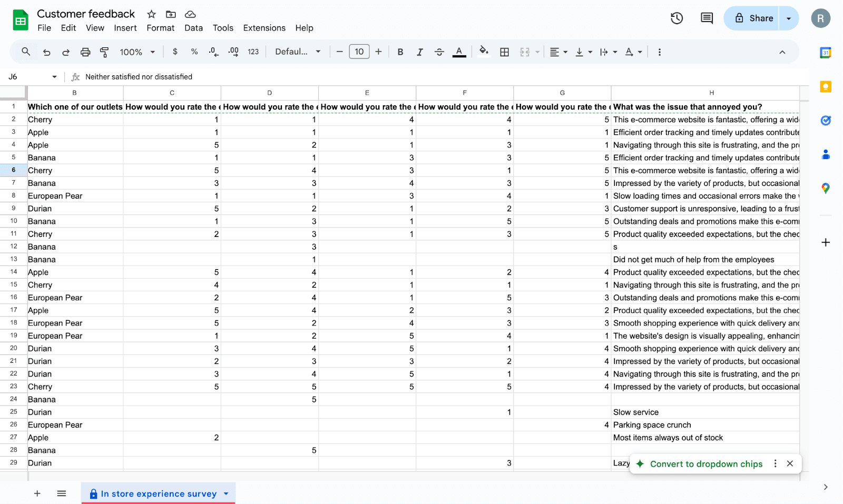Click the borders grid icon

(x=504, y=52)
